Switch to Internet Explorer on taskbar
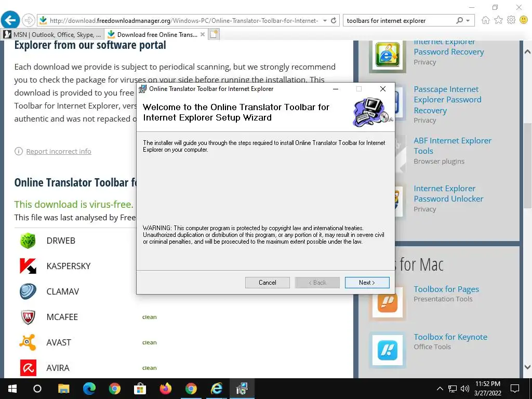This screenshot has height=399, width=532. 217,389
